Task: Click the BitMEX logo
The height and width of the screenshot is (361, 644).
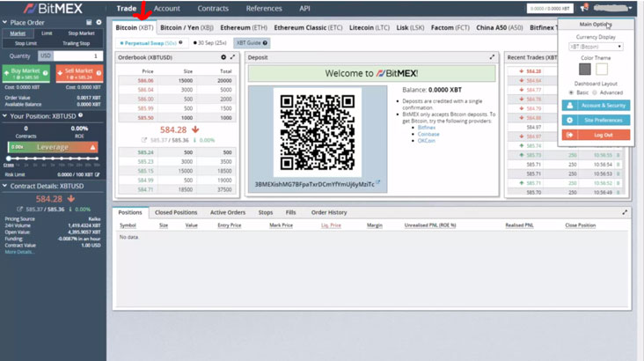Action: 53,8
